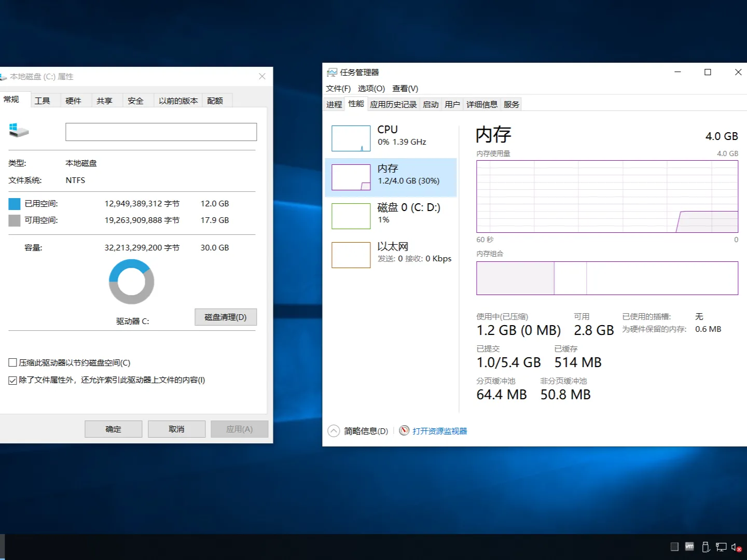Open the 查看(V) menu
This screenshot has width=747, height=560.
[405, 88]
